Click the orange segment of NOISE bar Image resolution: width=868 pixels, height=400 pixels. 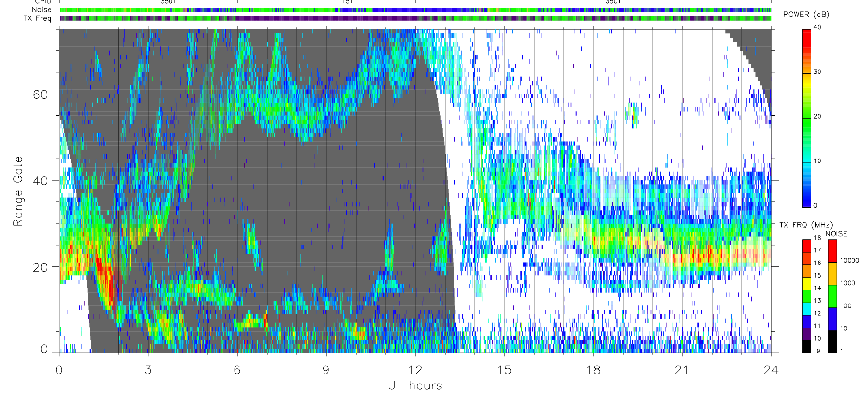pyautogui.click(x=833, y=273)
